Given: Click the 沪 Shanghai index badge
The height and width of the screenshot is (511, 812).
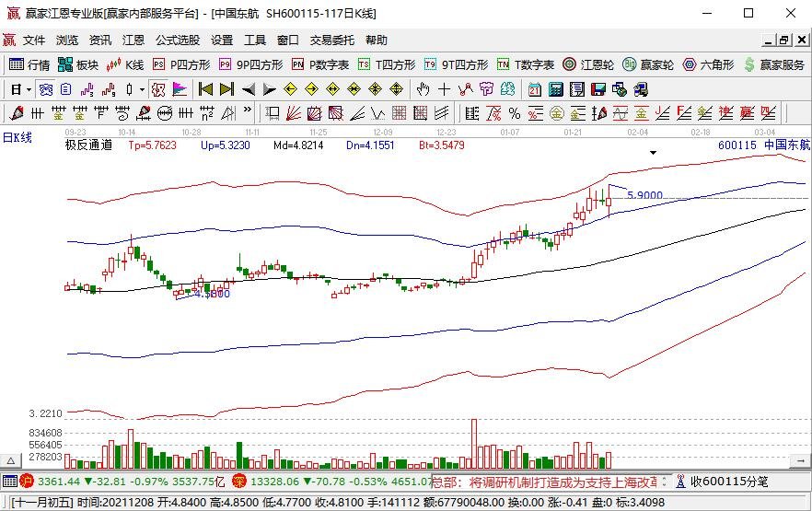Looking at the screenshot, I should [27, 482].
